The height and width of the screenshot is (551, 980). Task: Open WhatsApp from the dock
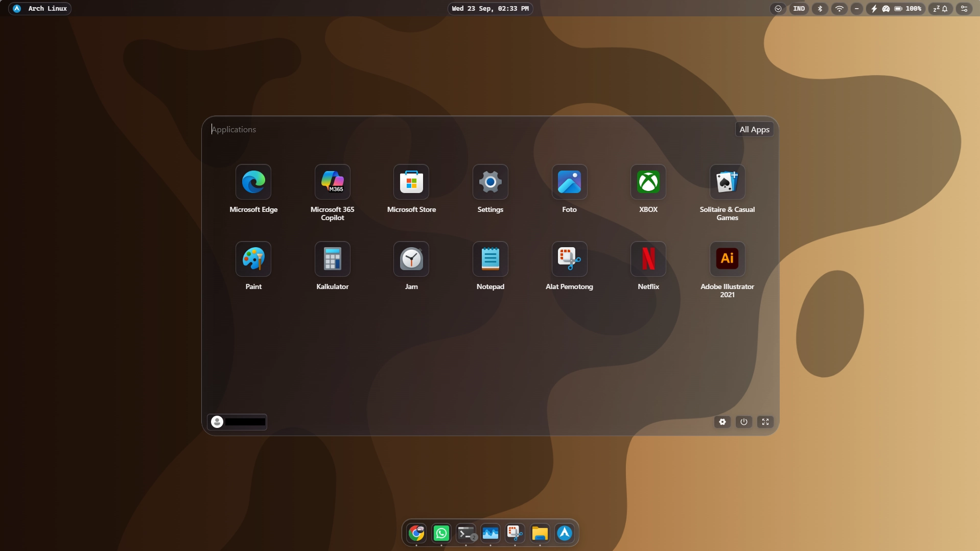(441, 533)
